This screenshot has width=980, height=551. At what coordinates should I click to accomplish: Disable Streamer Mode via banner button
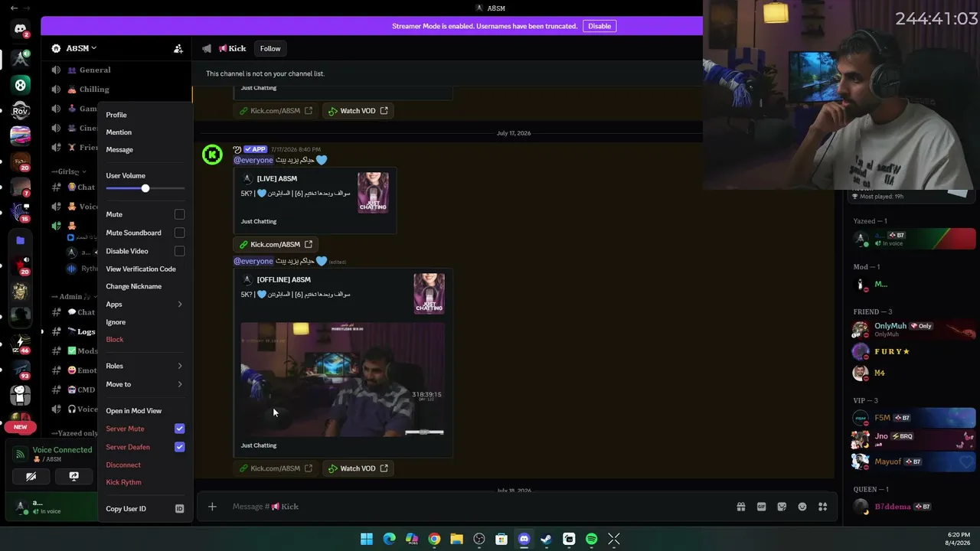coord(599,26)
